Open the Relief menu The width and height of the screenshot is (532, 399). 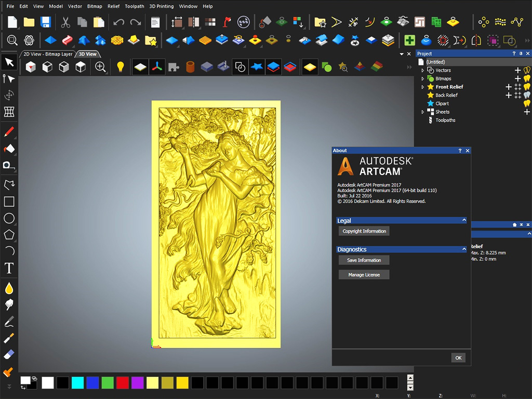113,6
